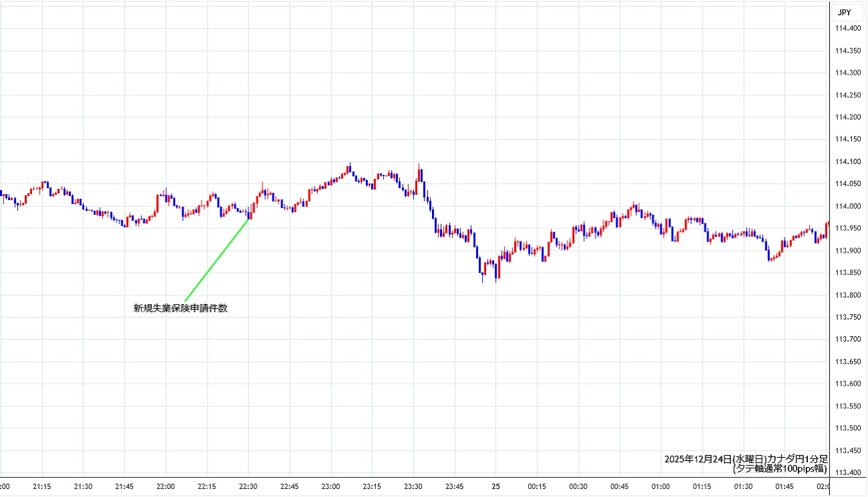Click the 01:30 time axis marker
Image resolution: width=868 pixels, height=497 pixels.
point(743,486)
